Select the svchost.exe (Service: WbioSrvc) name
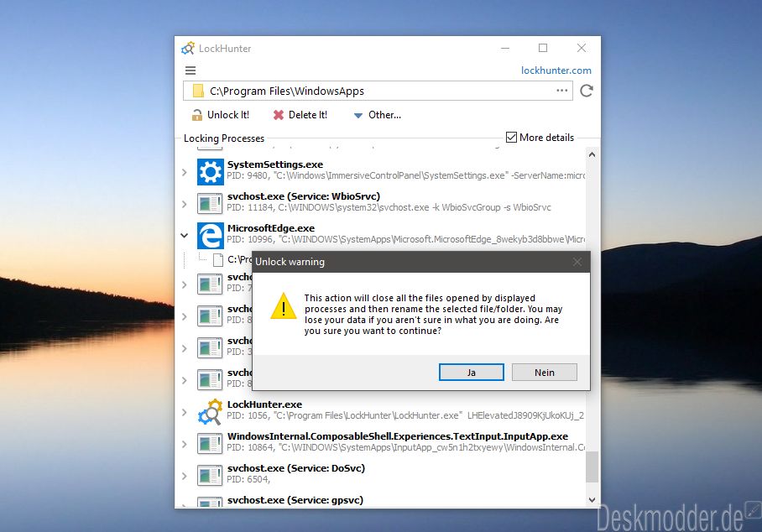 click(x=304, y=196)
